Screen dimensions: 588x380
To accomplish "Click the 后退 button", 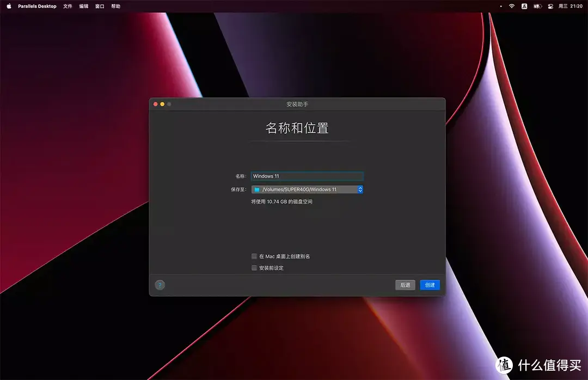I will [405, 285].
